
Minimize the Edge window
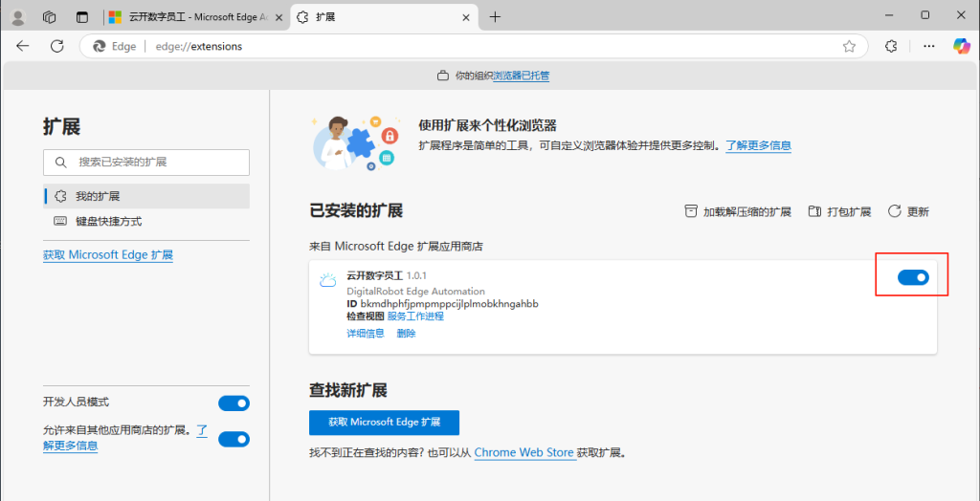tap(891, 15)
